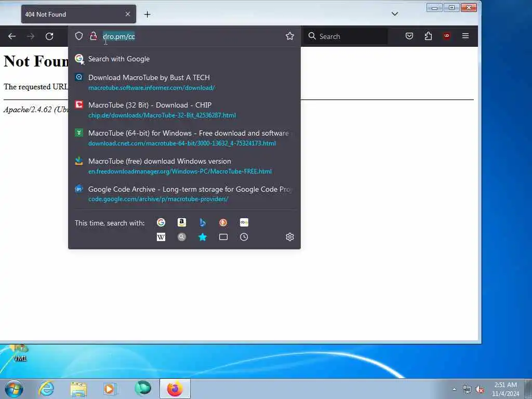Click download.cnet.com macrotube URL text
The image size is (532, 399).
tap(182, 143)
